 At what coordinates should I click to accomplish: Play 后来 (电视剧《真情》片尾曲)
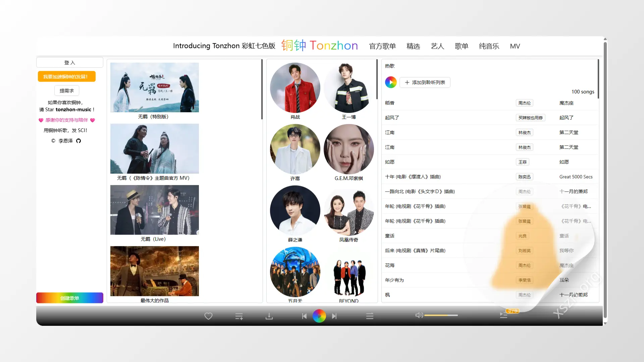pyautogui.click(x=415, y=250)
